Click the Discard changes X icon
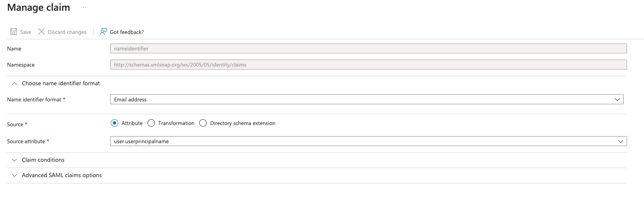The width and height of the screenshot is (644, 197). pos(41,32)
